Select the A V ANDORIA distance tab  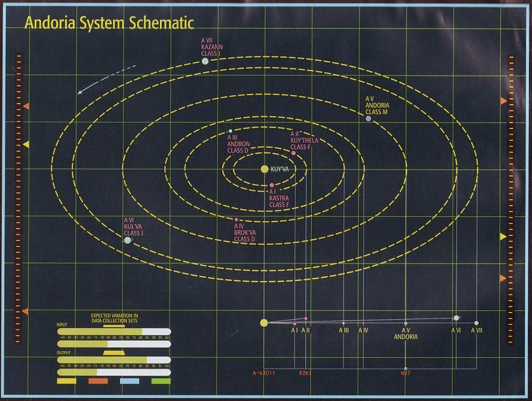(405, 332)
